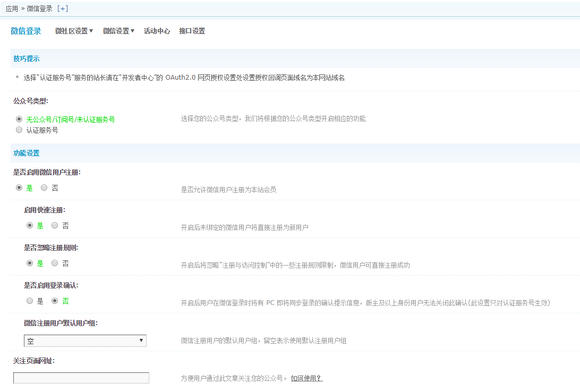Click description starting 方便用户通过此文章
580x392 pixels.
[234, 378]
